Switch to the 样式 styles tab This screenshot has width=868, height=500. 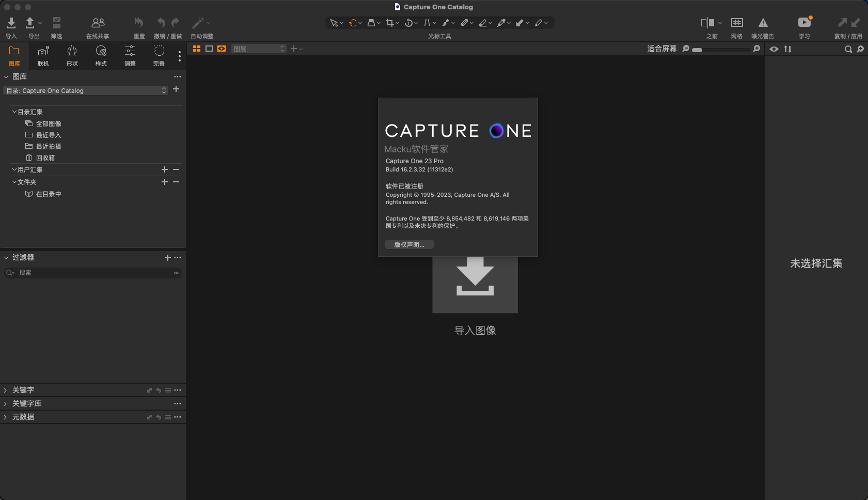click(101, 56)
